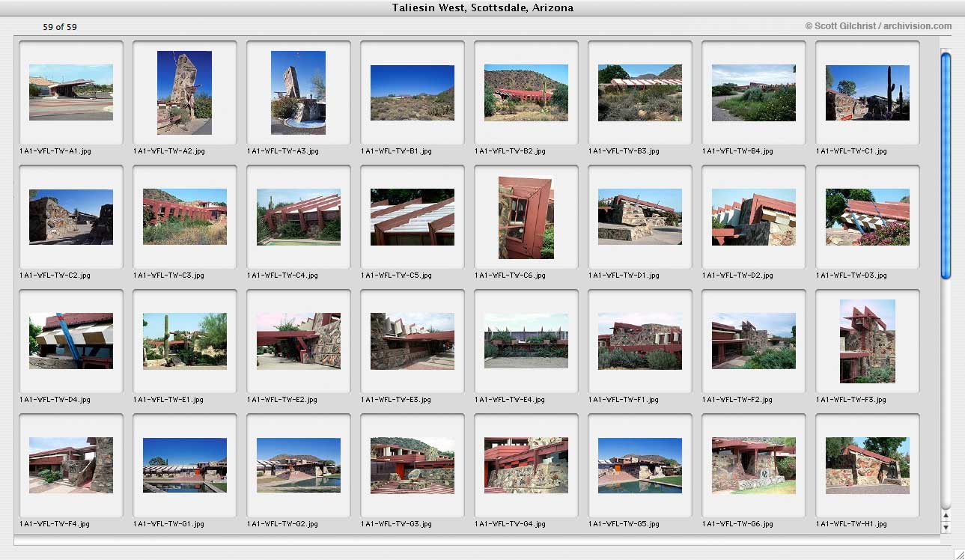This screenshot has height=560, width=965.
Task: Click filename label 1A1-WFL-TW-D2.jpg
Action: tap(738, 276)
